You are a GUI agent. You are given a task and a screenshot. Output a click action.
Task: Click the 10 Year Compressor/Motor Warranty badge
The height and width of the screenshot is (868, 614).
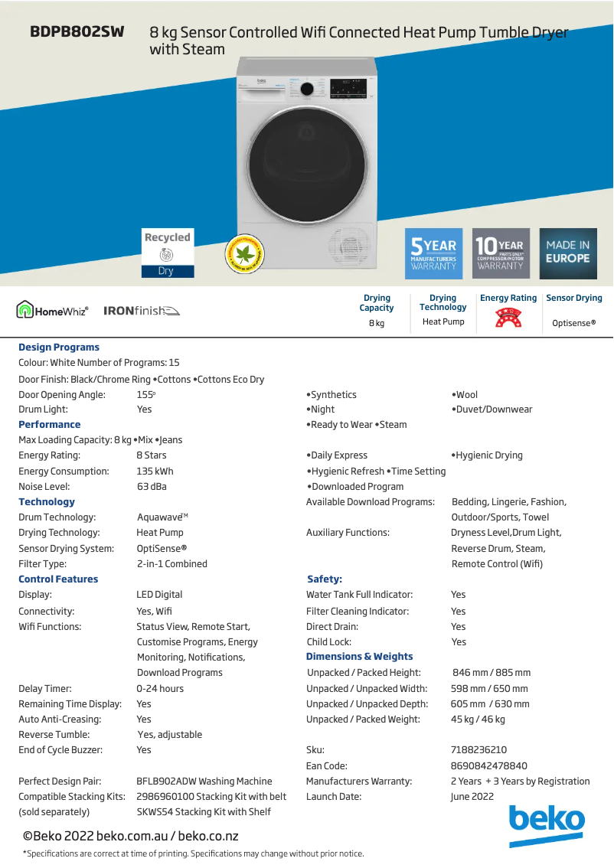(x=501, y=253)
